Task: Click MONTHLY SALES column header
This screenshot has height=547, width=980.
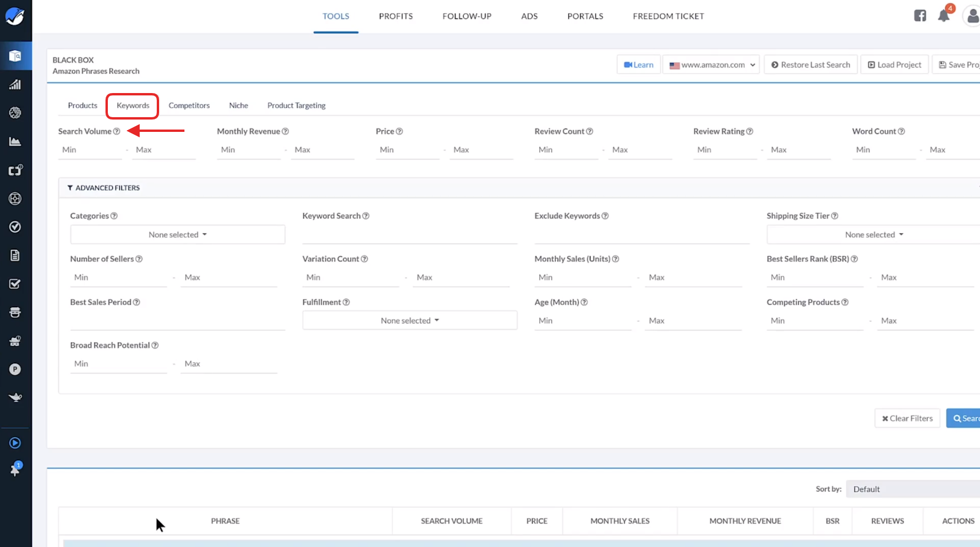Action: [620, 521]
